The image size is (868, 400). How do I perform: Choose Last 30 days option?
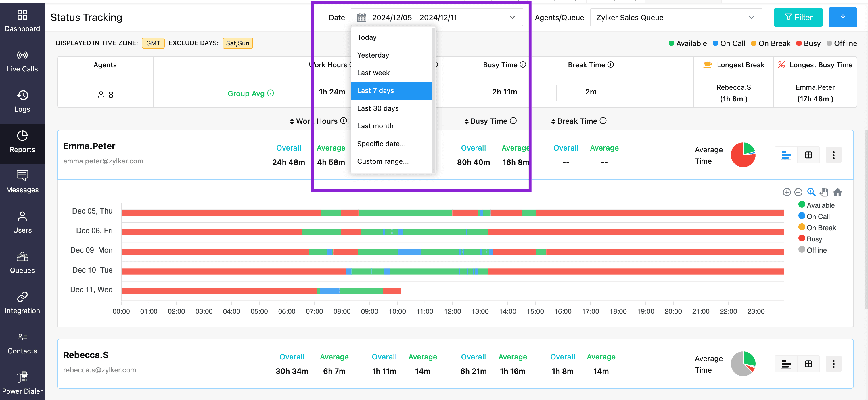pos(378,108)
